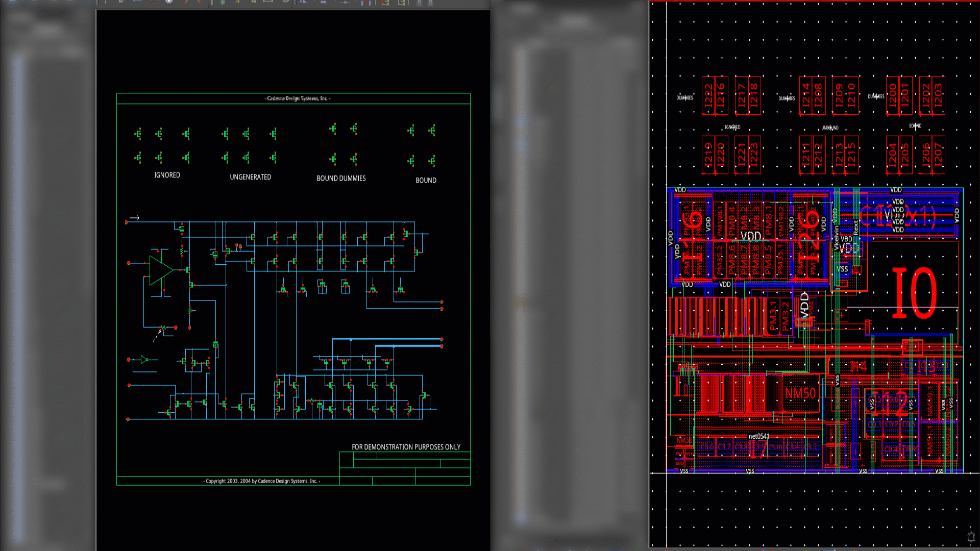Click the UNBOUND label in layout
The width and height of the screenshot is (980, 551).
(830, 128)
